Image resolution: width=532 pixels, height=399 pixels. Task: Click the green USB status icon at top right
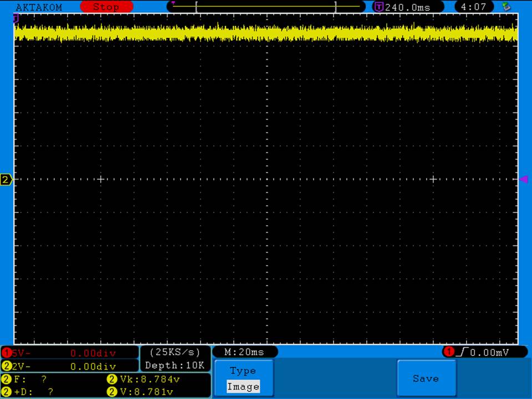click(505, 7)
